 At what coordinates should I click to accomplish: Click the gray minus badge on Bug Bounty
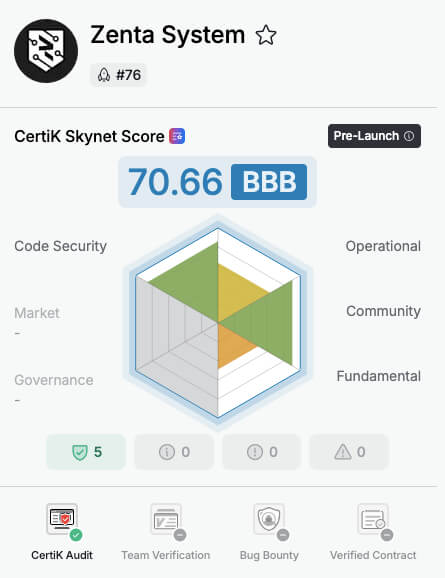283,535
